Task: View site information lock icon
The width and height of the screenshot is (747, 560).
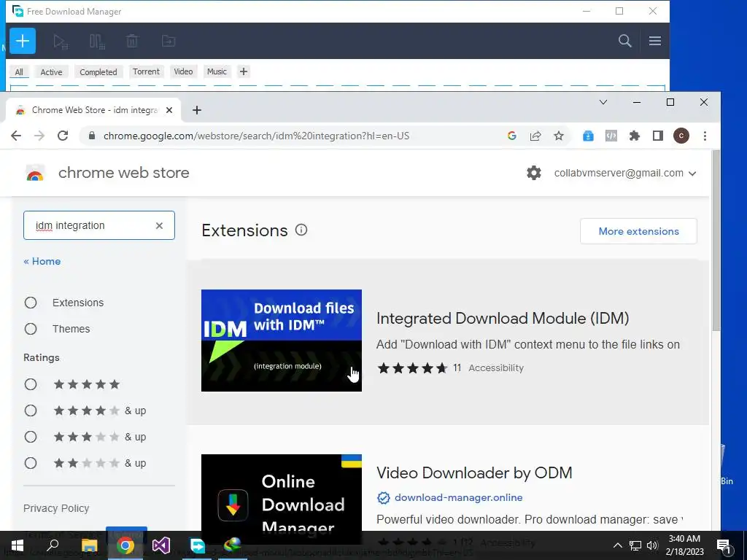Action: (x=92, y=136)
